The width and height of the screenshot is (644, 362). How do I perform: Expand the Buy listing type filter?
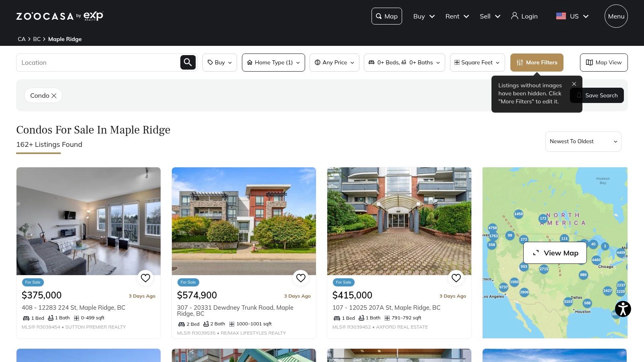pyautogui.click(x=220, y=63)
